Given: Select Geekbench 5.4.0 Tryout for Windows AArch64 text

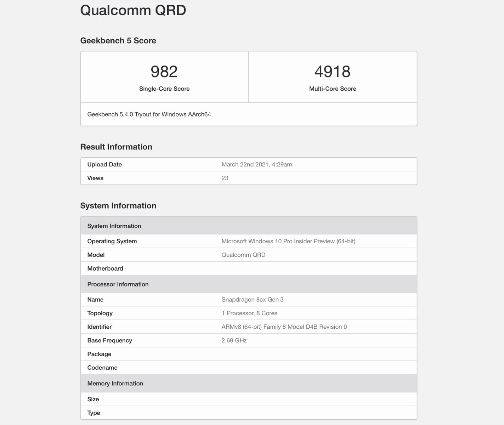Looking at the screenshot, I should pyautogui.click(x=149, y=114).
